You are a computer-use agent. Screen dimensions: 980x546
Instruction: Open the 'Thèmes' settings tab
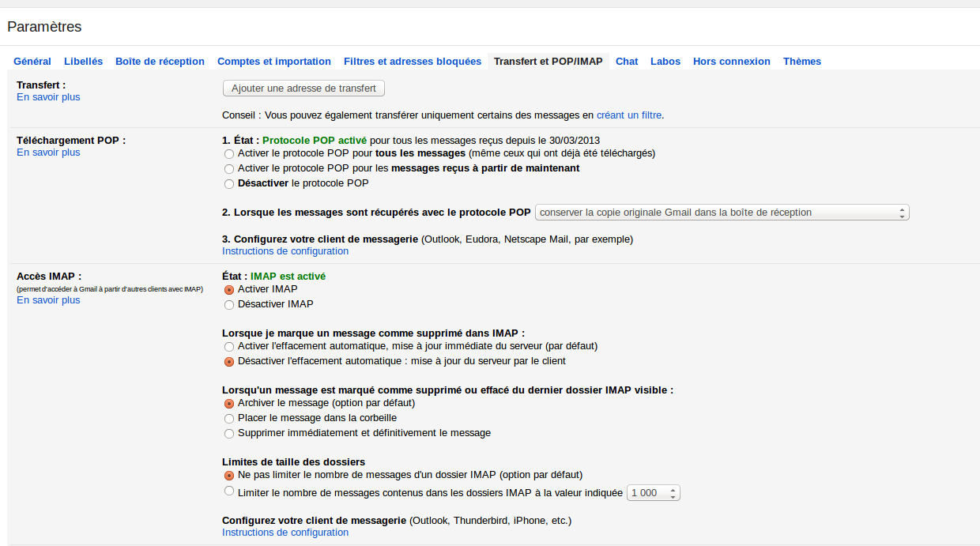[x=801, y=62]
